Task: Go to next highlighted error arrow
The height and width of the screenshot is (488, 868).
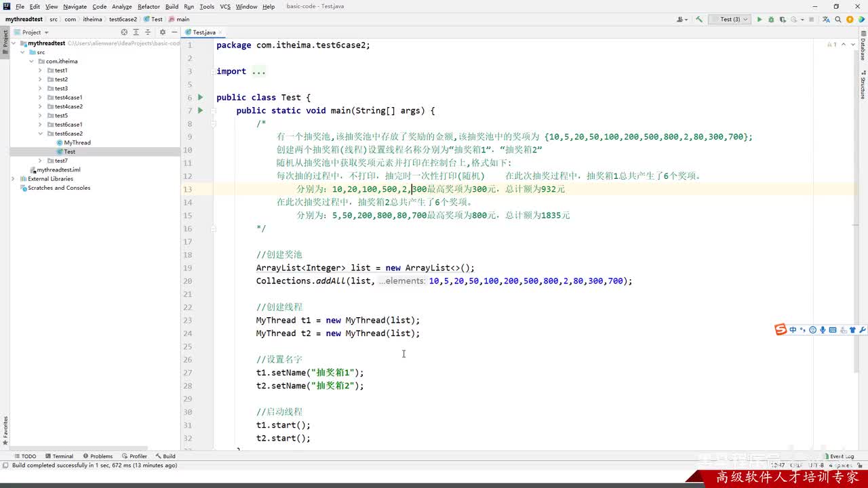Action: point(852,45)
